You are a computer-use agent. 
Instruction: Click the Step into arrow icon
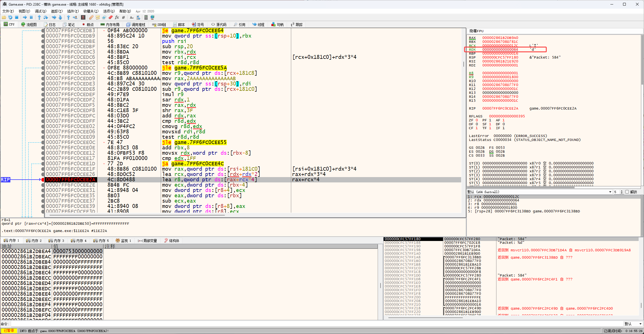39,17
